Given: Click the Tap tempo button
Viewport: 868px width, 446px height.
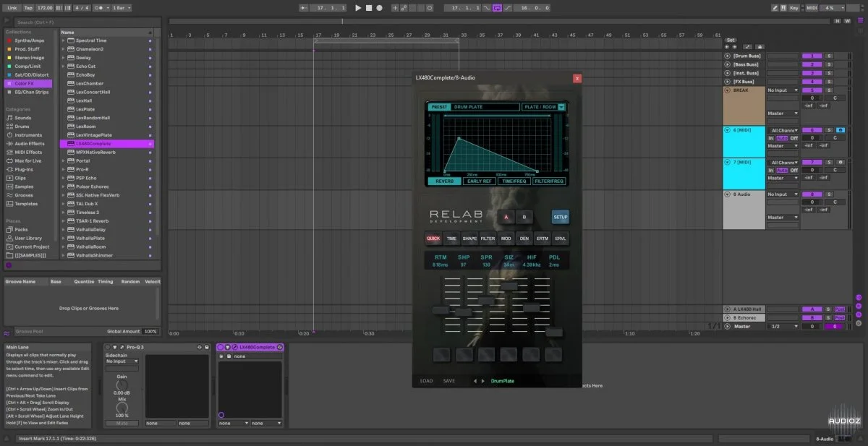Looking at the screenshot, I should coord(28,7).
